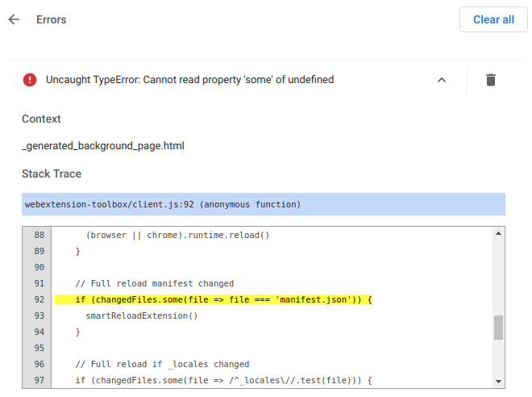Click the Context heading
532x397 pixels.
pos(41,119)
